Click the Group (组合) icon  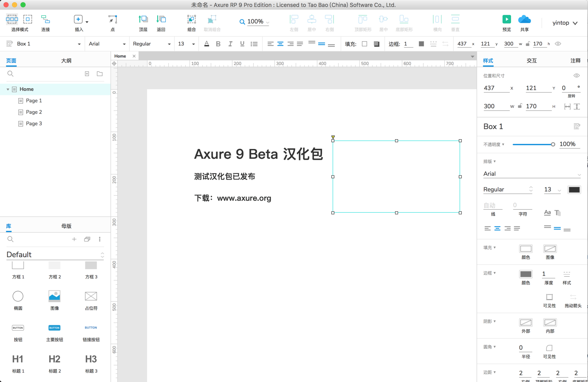click(x=192, y=20)
